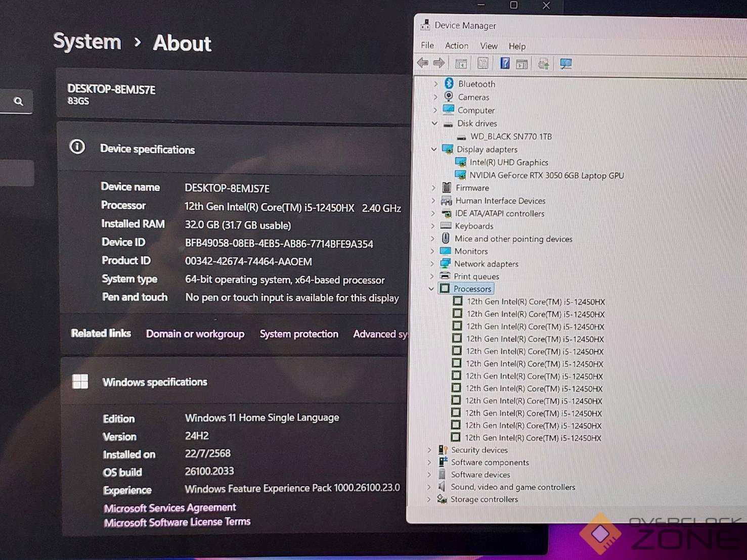Open the Action menu in Device Manager

[x=457, y=45]
